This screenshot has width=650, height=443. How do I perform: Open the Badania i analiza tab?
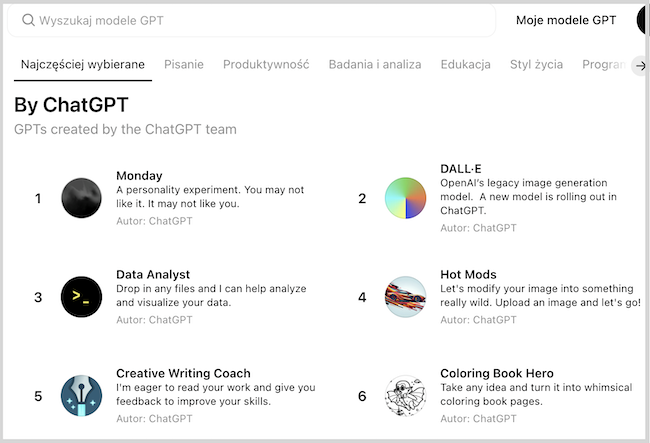tap(375, 65)
